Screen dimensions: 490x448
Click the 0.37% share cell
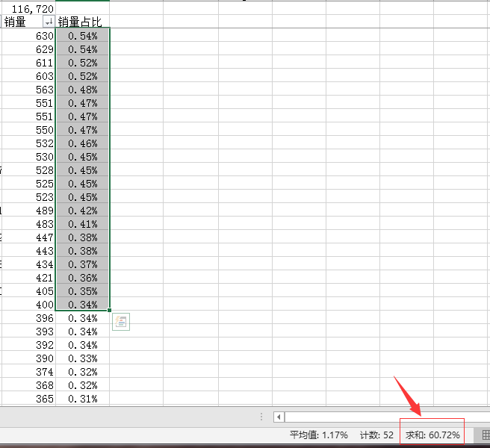coord(82,264)
